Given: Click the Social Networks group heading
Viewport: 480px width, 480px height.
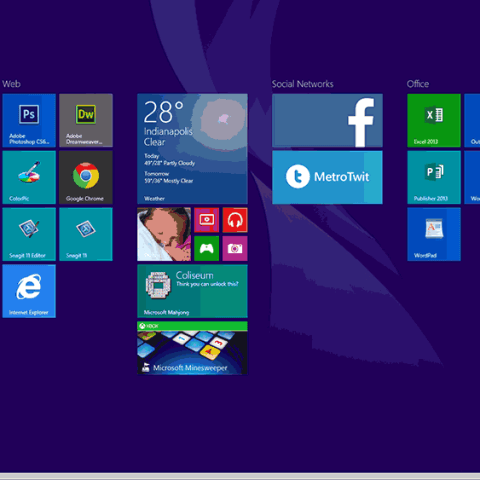Looking at the screenshot, I should (x=303, y=84).
